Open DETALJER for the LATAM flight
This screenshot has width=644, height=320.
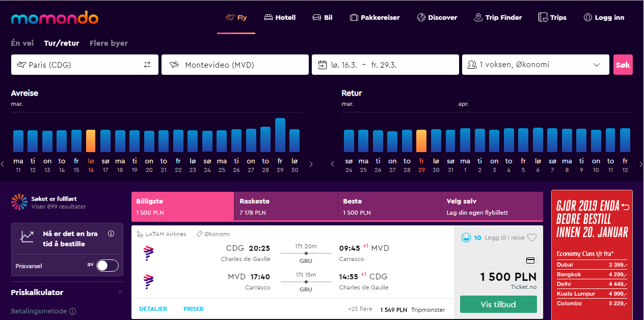[153, 309]
